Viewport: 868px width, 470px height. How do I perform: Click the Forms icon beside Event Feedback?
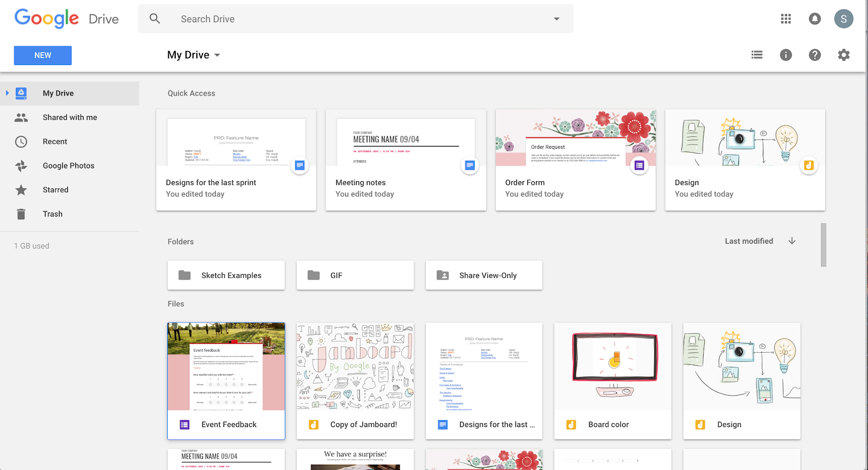tap(184, 425)
